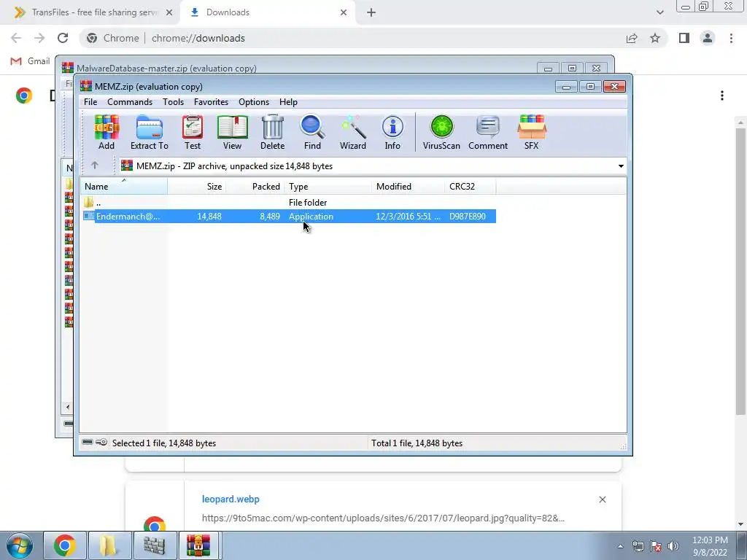Open the Comment tool
This screenshot has height=560, width=747.
tap(488, 133)
